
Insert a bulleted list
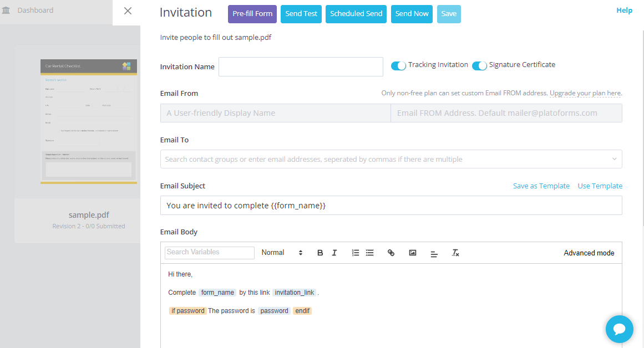tap(370, 253)
